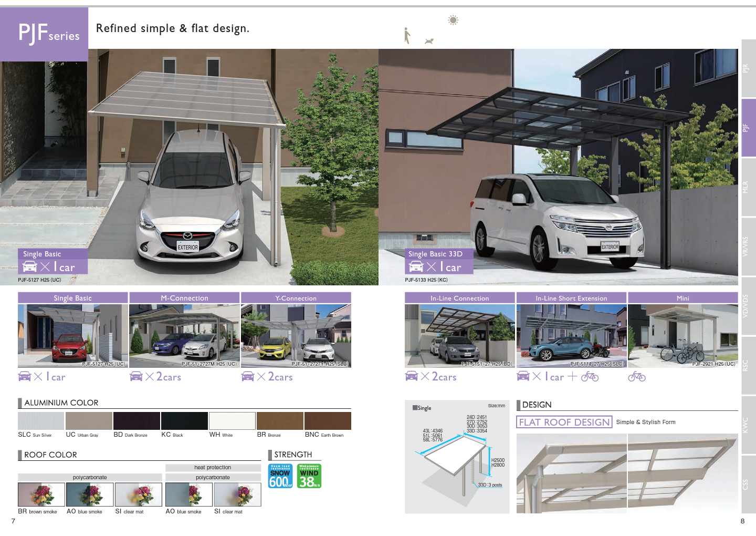Screen dimensions: 756x536
Task: Switch to the PJR side tab
Action: pyautogui.click(x=748, y=68)
